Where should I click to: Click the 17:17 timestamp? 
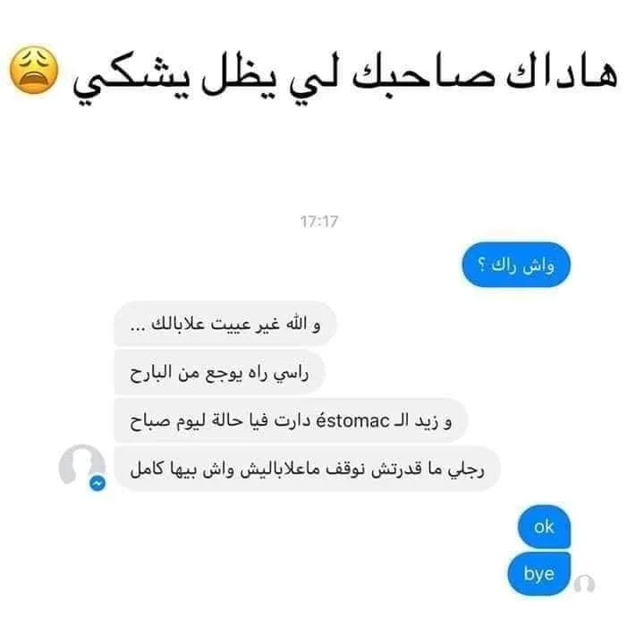coord(319,222)
